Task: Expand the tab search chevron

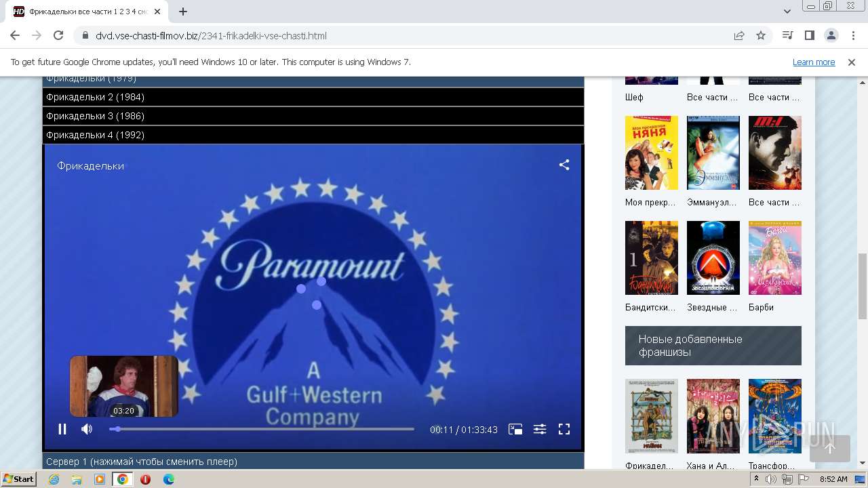Action: pyautogui.click(x=787, y=12)
